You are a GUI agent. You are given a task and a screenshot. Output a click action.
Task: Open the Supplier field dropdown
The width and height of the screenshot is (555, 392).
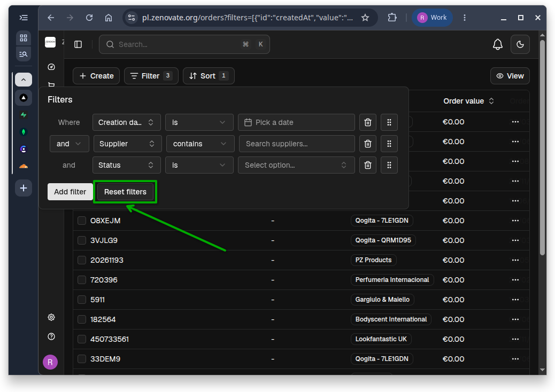[127, 144]
